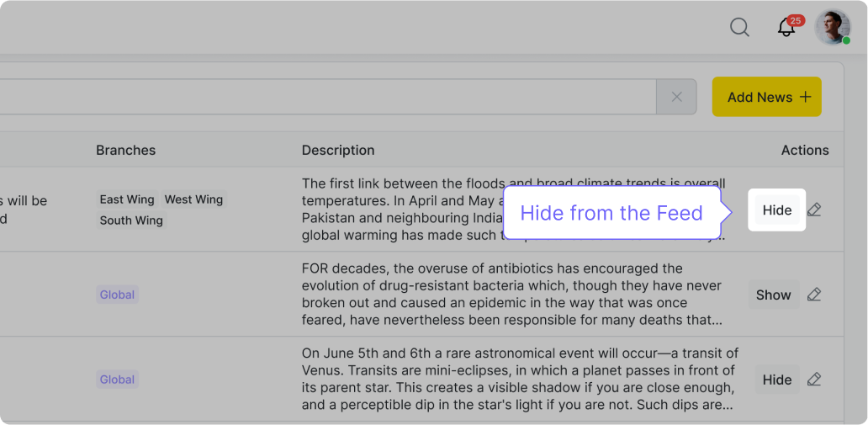Hide the Venus transit news item
This screenshot has width=868, height=425.
776,380
